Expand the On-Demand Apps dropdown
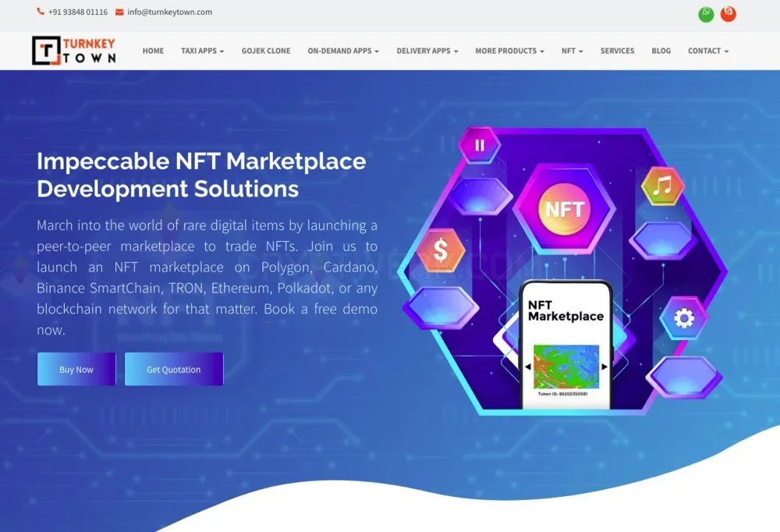 tap(343, 51)
